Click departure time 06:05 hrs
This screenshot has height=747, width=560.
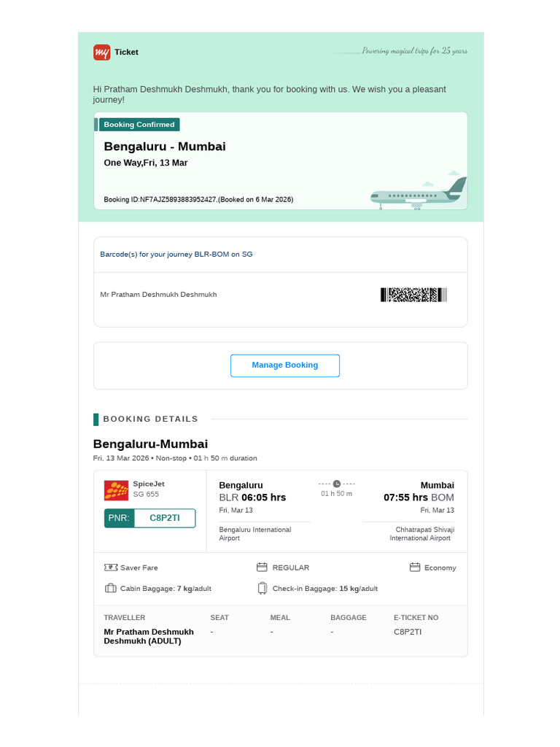264,498
